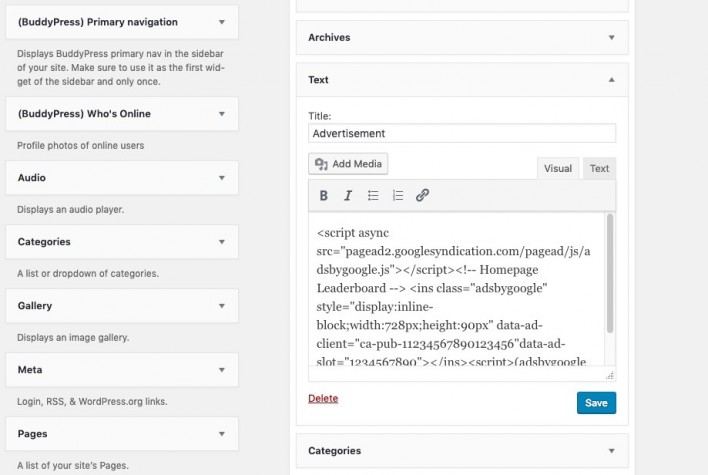
Task: Focus the Title field containing Advertisement
Action: (x=462, y=134)
